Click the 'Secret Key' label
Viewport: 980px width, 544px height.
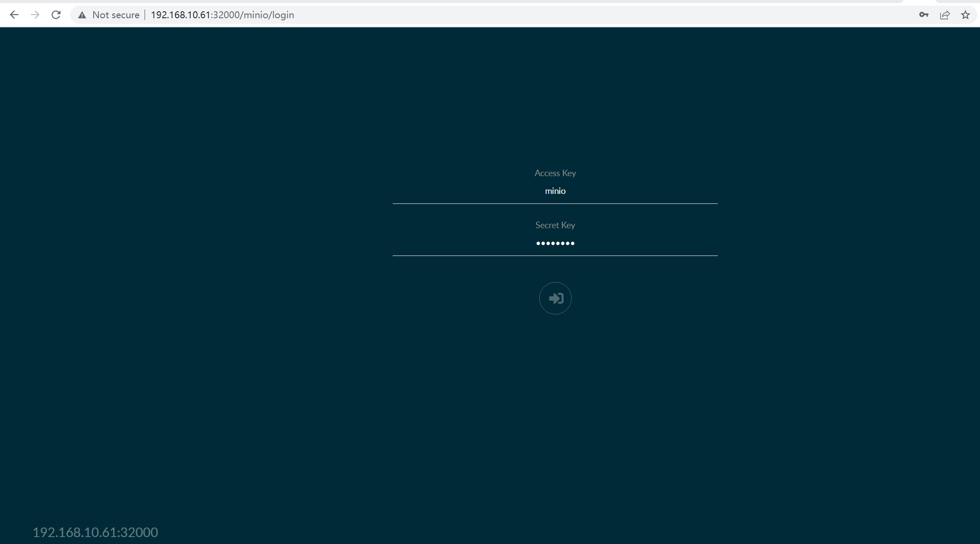(555, 225)
